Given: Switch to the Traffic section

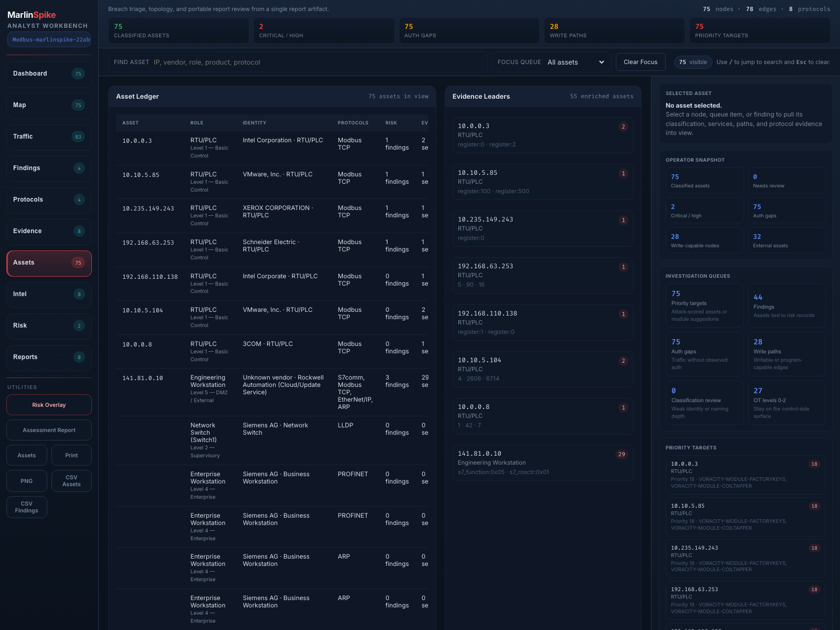Looking at the screenshot, I should 49,137.
